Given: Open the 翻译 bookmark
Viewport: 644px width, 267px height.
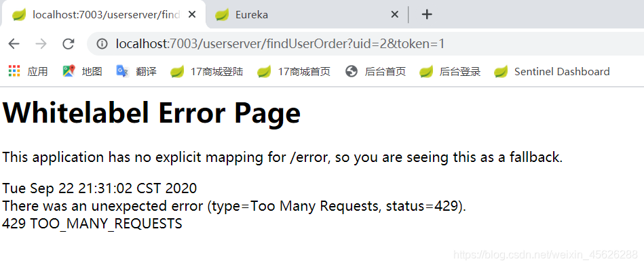Looking at the screenshot, I should pyautogui.click(x=136, y=71).
